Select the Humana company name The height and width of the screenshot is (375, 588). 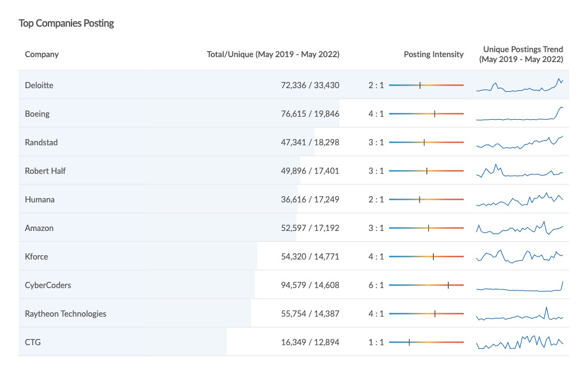pos(39,199)
